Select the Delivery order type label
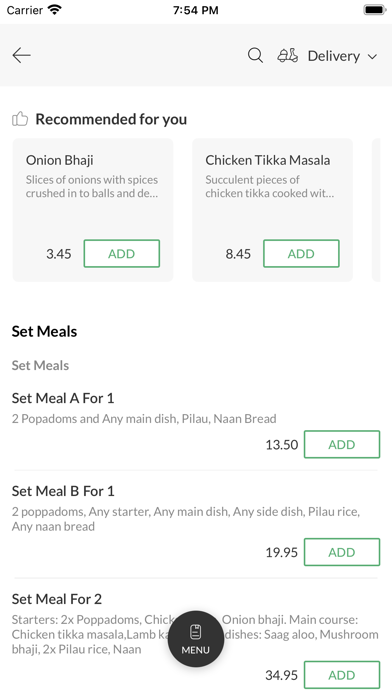392x696 pixels. tap(334, 56)
